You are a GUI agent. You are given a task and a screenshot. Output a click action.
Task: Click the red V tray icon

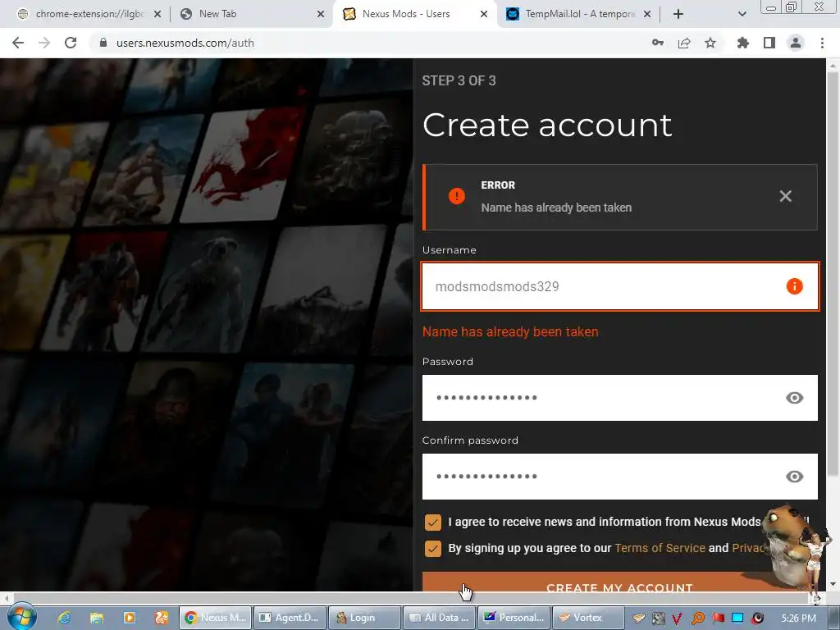[677, 619]
